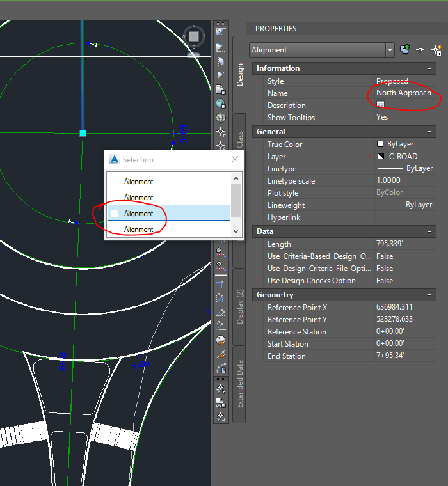The width and height of the screenshot is (448, 486).
Task: Click the crosshair filter with hash icon
Action: pos(221,416)
